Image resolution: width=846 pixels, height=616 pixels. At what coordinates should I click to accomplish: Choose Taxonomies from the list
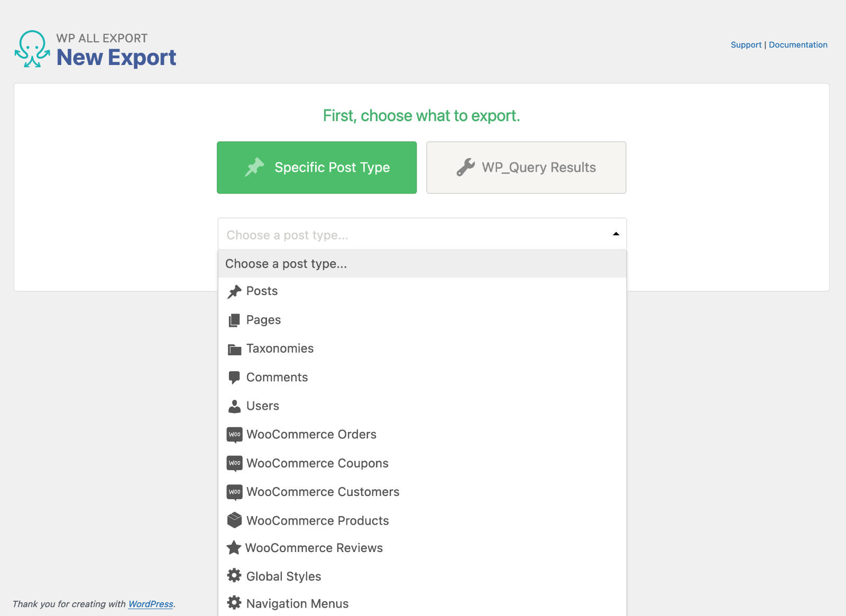coord(422,349)
